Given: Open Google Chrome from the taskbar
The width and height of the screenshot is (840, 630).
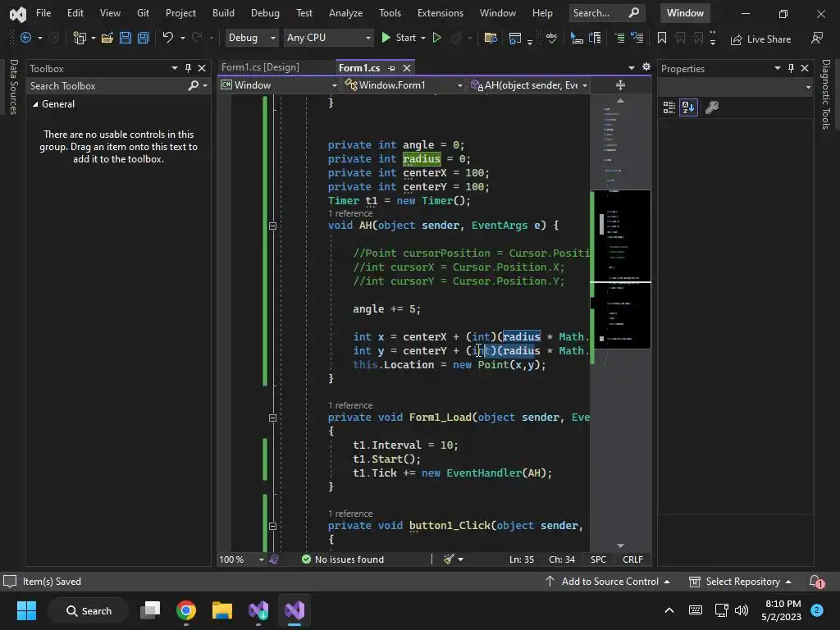Looking at the screenshot, I should [186, 610].
